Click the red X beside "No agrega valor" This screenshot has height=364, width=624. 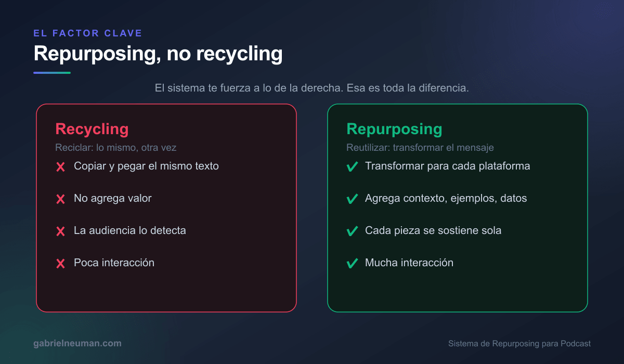click(x=60, y=199)
